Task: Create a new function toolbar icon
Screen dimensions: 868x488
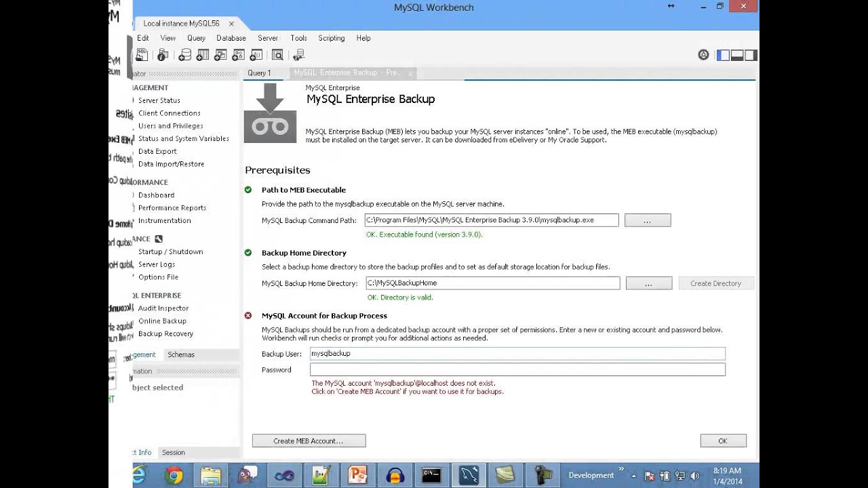Action: [258, 55]
